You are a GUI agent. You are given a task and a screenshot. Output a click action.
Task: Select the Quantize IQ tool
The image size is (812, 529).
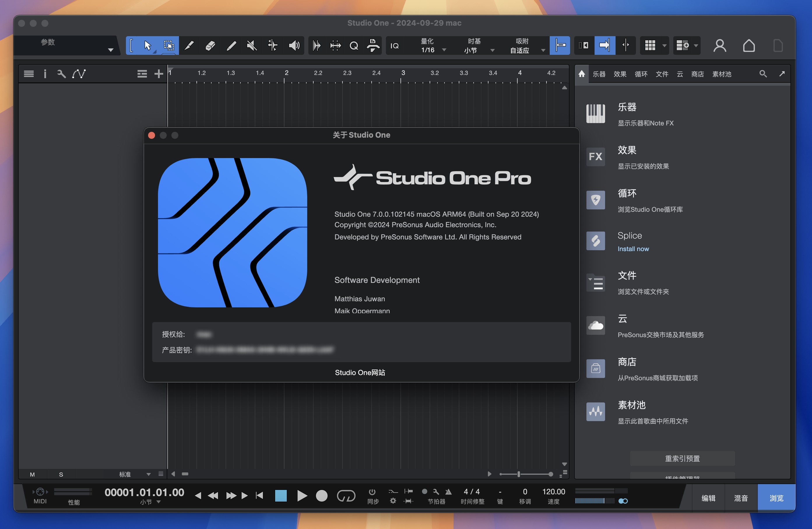point(394,45)
